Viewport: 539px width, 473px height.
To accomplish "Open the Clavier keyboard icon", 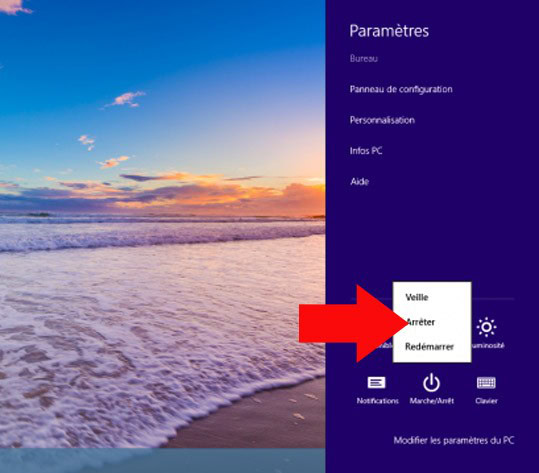I will pos(486,383).
